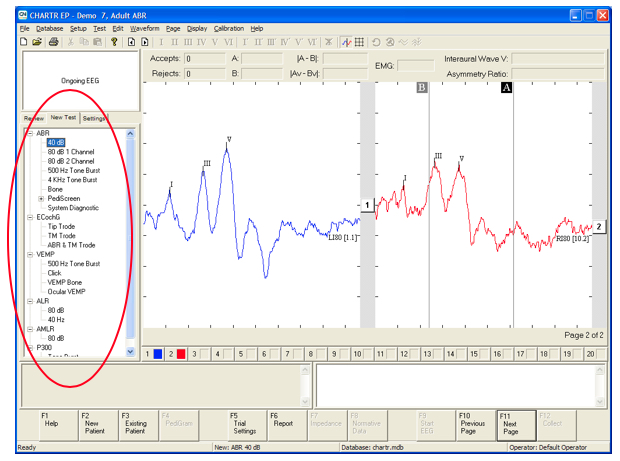Mark wave I with the unprimed I toolbar button
620x461 pixels.
pos(161,42)
